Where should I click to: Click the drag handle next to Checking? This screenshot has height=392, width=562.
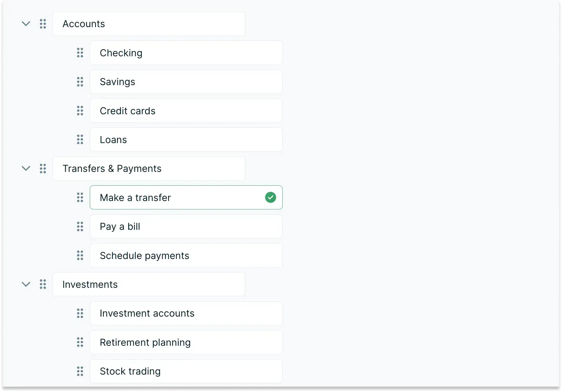pos(80,53)
